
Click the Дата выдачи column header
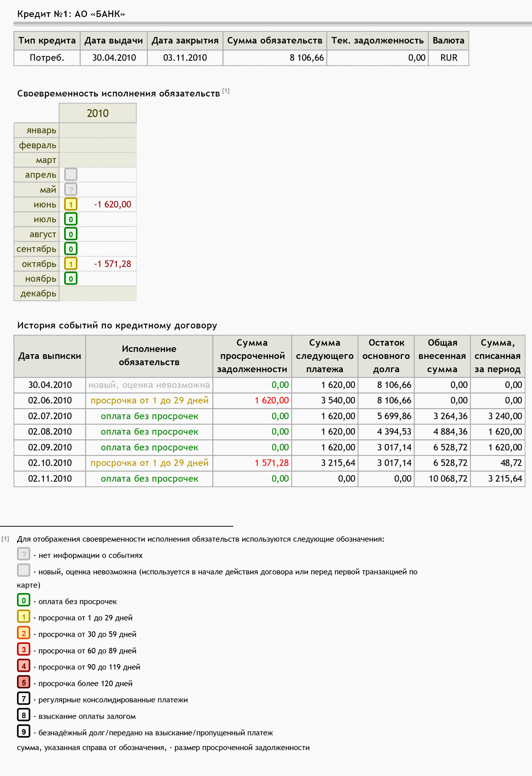(x=114, y=41)
